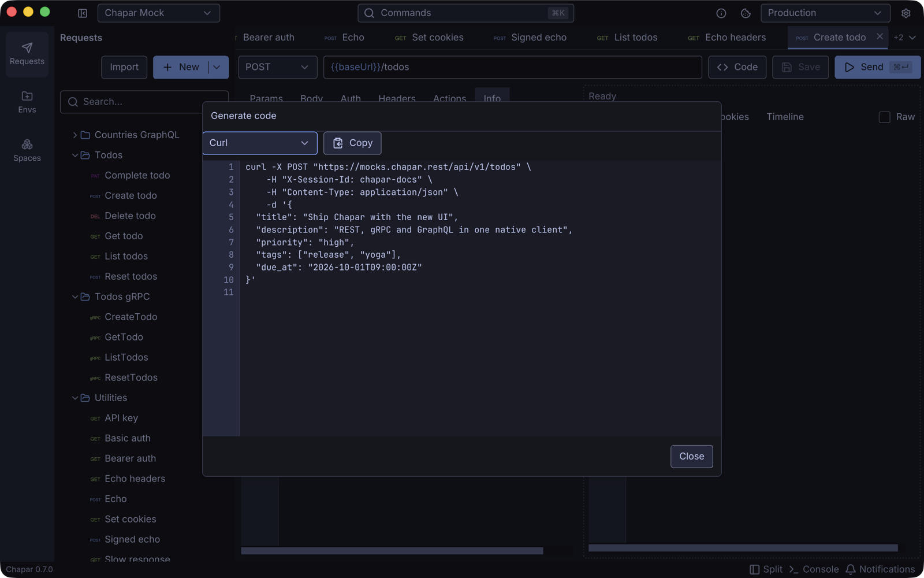Click the request pane horizontal scrollbar
Image resolution: width=924 pixels, height=578 pixels.
pos(392,551)
